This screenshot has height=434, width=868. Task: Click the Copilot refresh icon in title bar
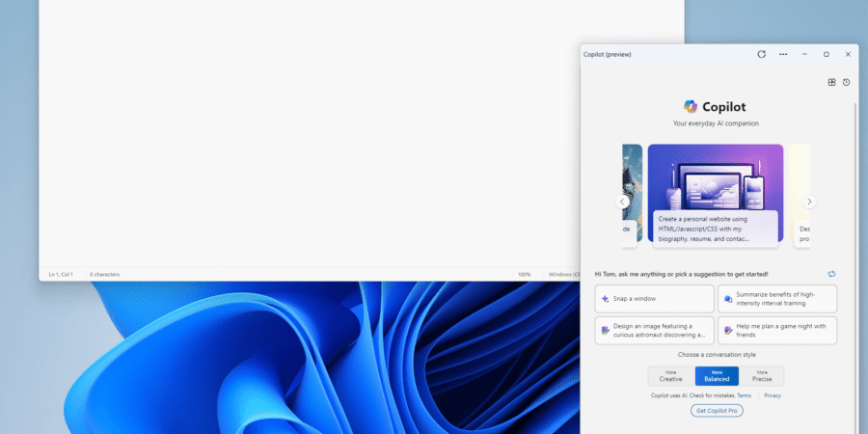[x=761, y=54]
